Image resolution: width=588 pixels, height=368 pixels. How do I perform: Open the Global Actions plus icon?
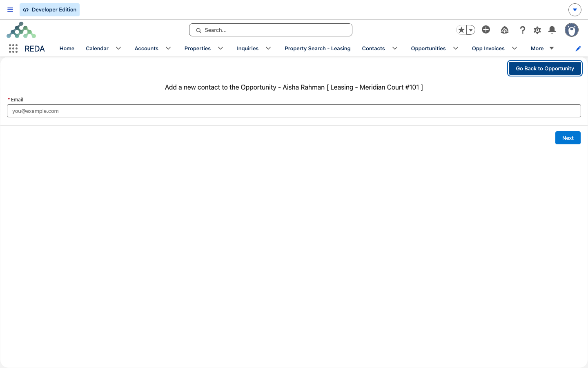pos(486,29)
